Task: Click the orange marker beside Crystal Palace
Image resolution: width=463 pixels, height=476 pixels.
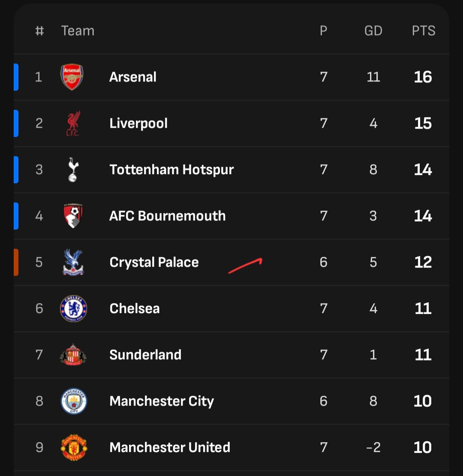Action: tap(16, 262)
